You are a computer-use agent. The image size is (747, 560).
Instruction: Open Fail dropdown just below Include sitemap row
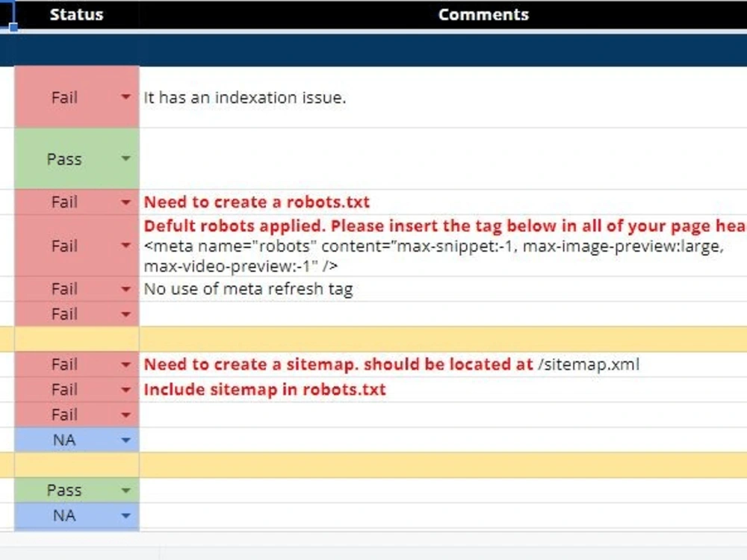125,414
